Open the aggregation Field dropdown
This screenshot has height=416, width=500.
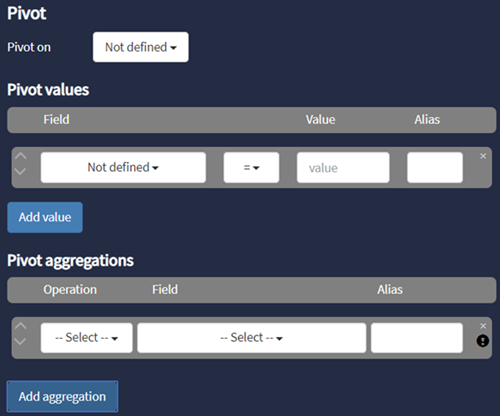252,338
